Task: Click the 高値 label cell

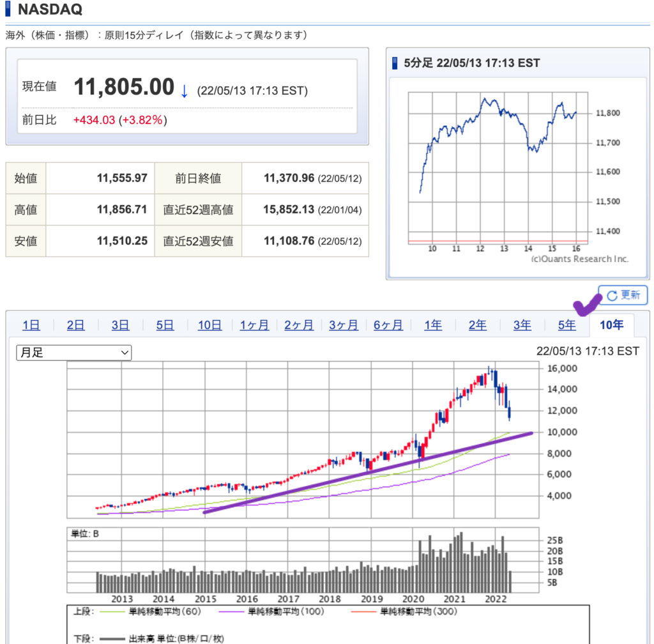Action: 26,210
